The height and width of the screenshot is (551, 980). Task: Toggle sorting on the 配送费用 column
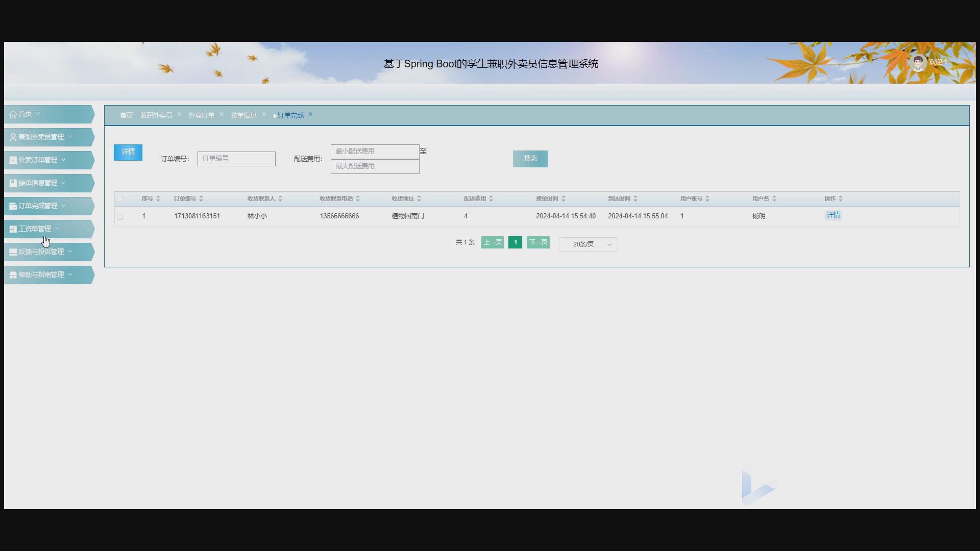coord(491,198)
